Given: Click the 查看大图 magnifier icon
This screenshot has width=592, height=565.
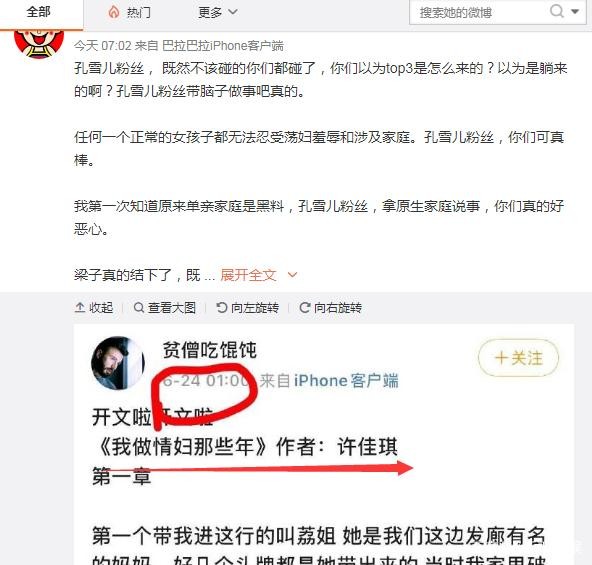Looking at the screenshot, I should [x=139, y=308].
